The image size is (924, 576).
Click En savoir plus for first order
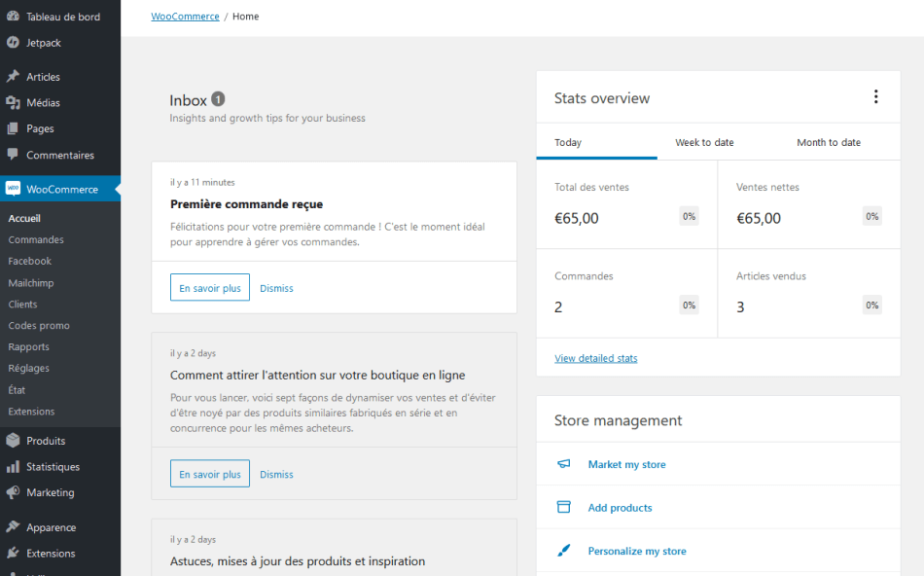(209, 288)
